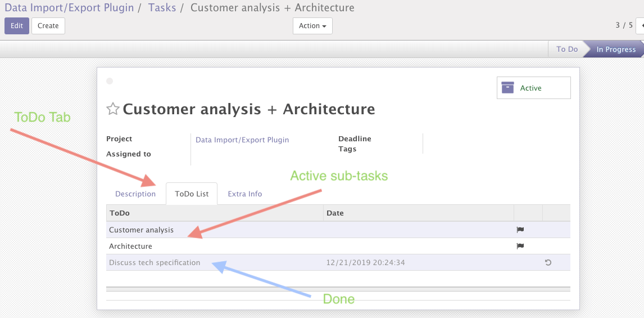Image resolution: width=644 pixels, height=318 pixels.
Task: Click the flag icon for Architecture
Action: 520,246
